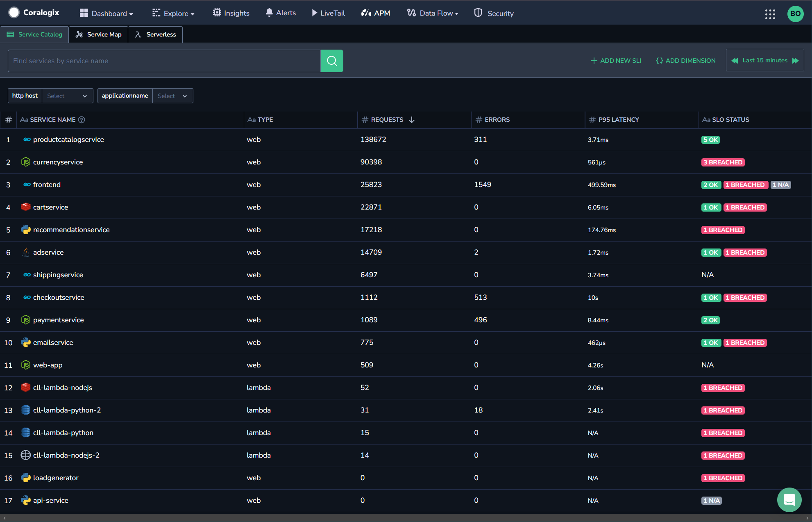
Task: Click the Insights chip icon
Action: 217,13
